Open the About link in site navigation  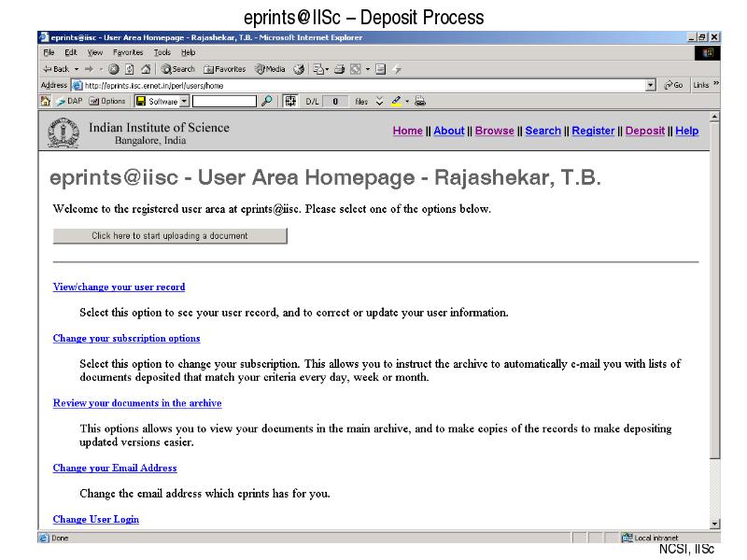coord(449,131)
